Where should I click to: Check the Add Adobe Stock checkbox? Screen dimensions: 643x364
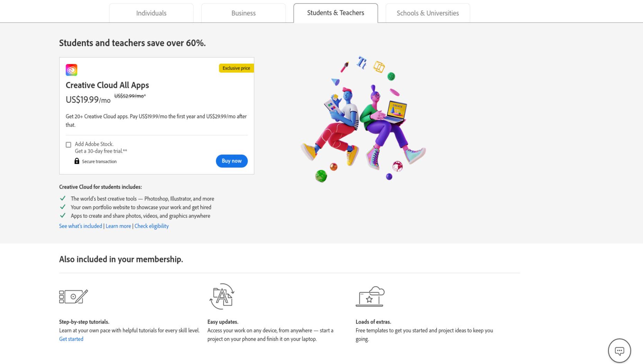click(69, 144)
